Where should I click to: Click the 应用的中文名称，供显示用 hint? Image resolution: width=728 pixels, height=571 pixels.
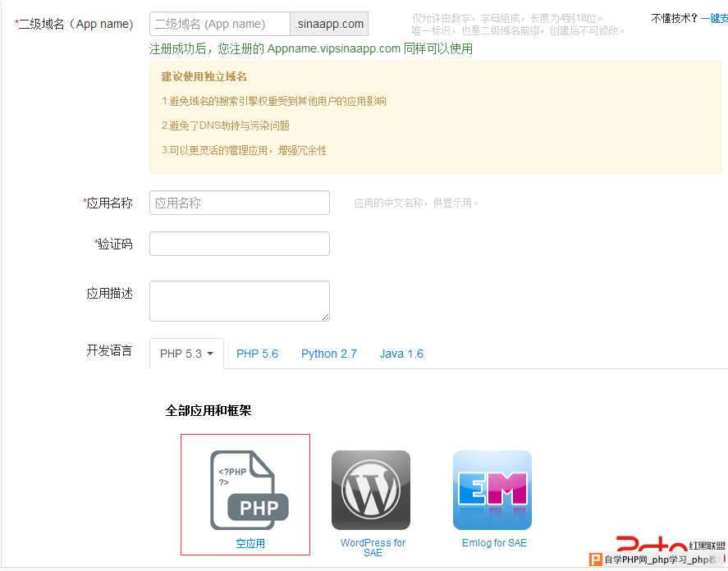(x=416, y=203)
